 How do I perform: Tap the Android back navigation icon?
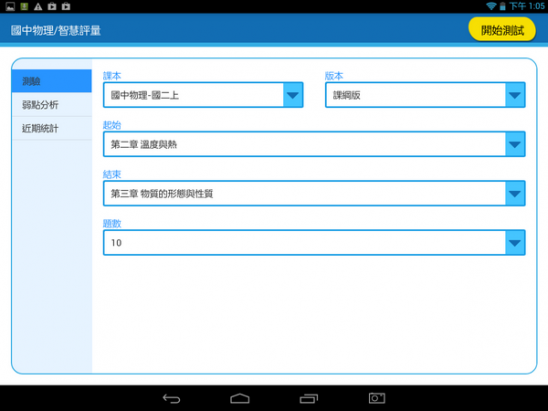click(x=171, y=398)
